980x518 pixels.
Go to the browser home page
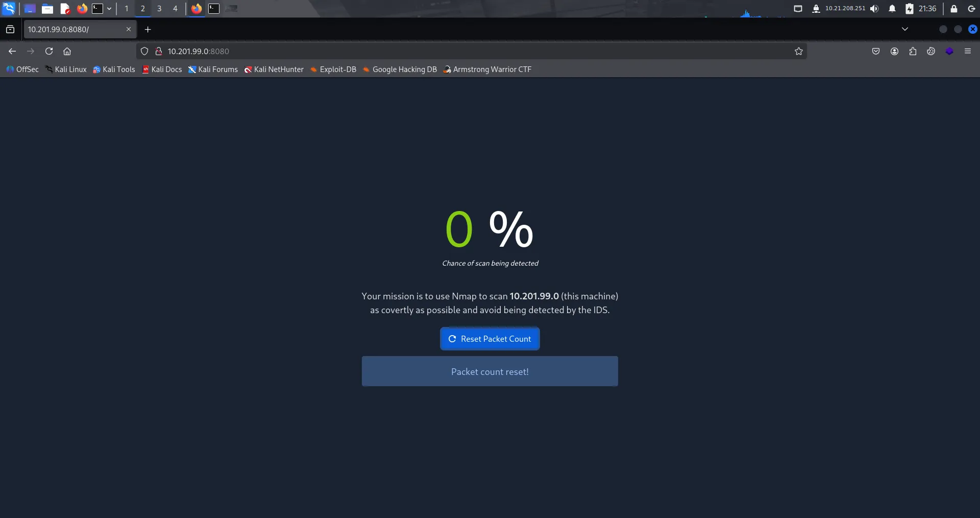(x=67, y=51)
